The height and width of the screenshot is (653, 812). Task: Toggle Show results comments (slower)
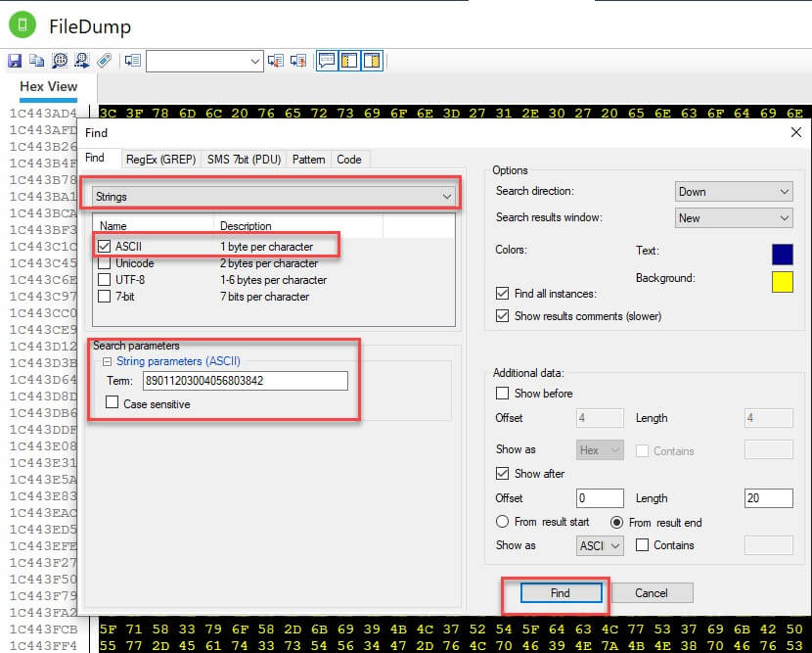502,315
